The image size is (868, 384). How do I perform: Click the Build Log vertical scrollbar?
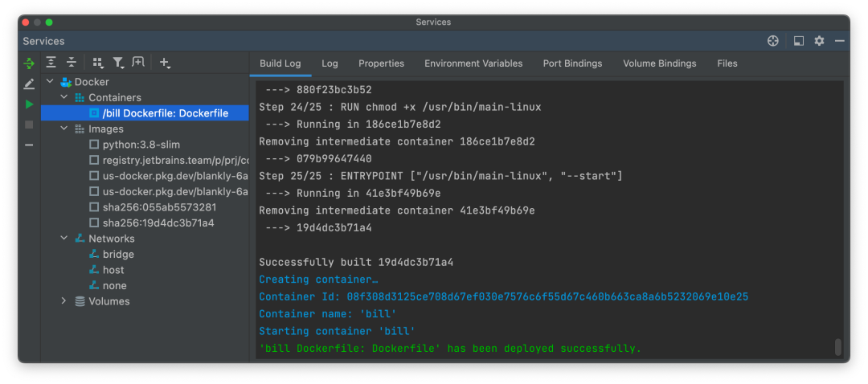pos(837,346)
